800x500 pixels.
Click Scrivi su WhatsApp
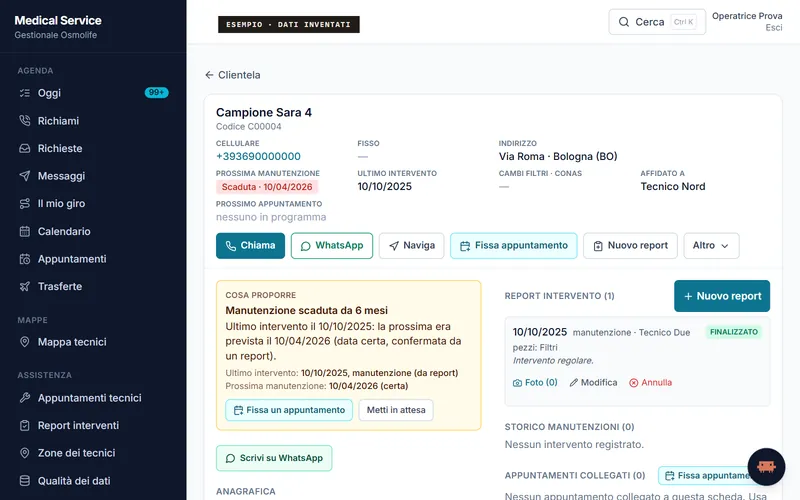(274, 458)
